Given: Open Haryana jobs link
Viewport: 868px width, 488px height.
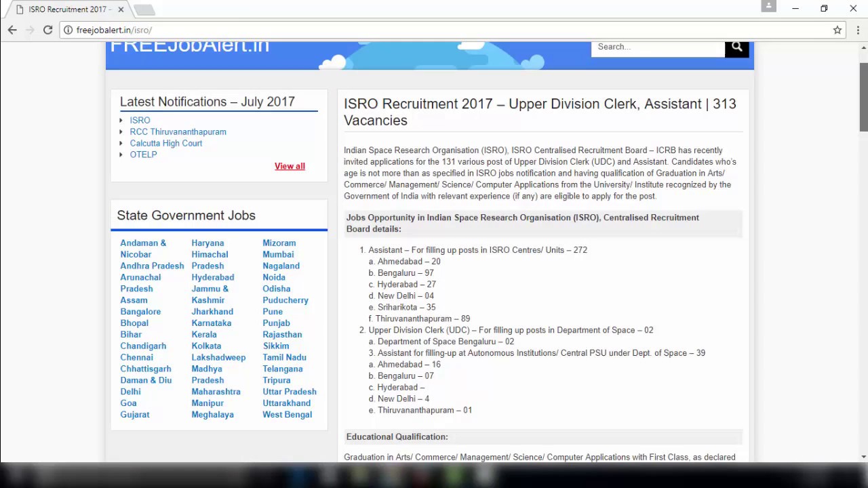Looking at the screenshot, I should tap(208, 243).
